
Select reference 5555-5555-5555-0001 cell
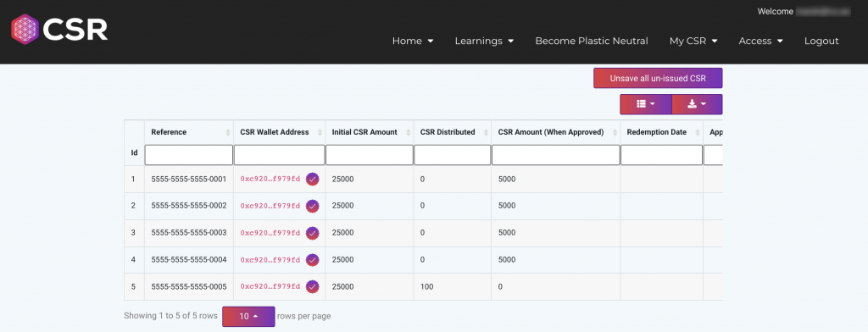(189, 180)
